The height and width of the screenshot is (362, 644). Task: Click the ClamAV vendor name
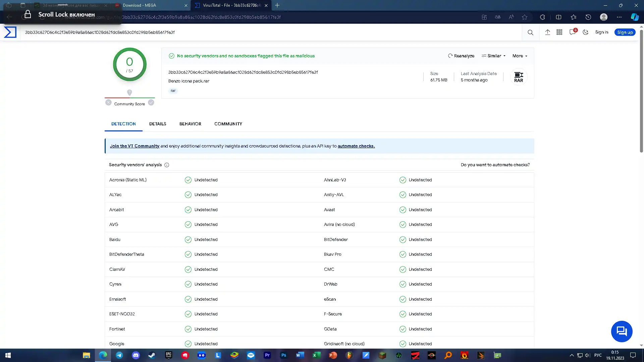point(117,269)
